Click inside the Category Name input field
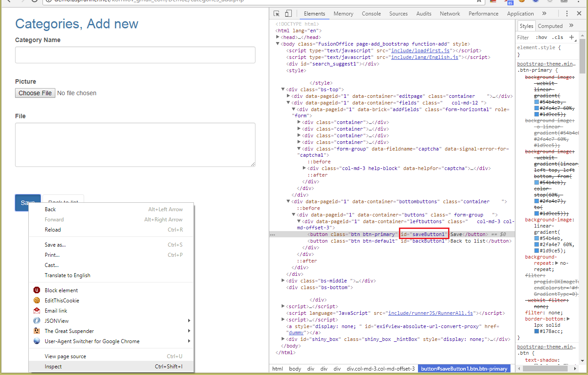The width and height of the screenshot is (588, 375). (135, 55)
